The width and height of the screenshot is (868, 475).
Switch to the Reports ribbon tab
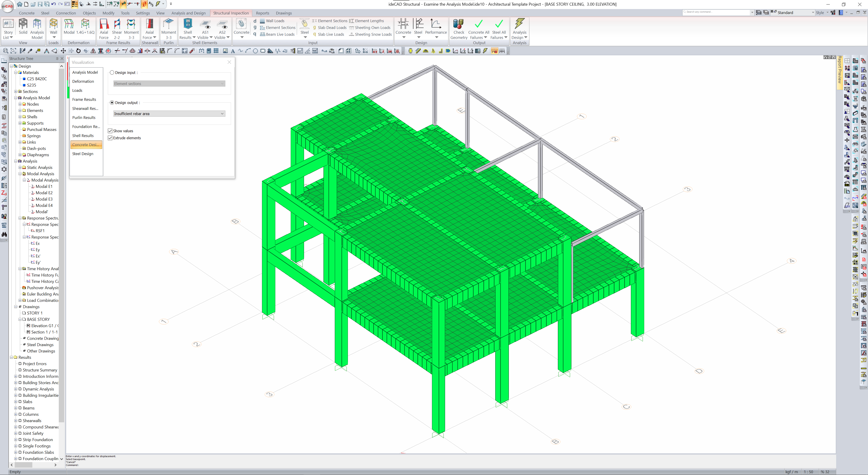(x=262, y=13)
